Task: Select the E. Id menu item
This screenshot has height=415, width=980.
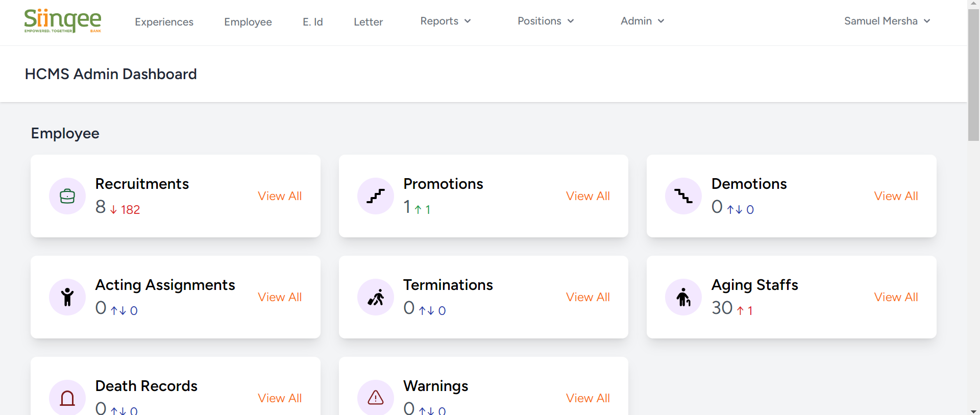Action: point(313,22)
